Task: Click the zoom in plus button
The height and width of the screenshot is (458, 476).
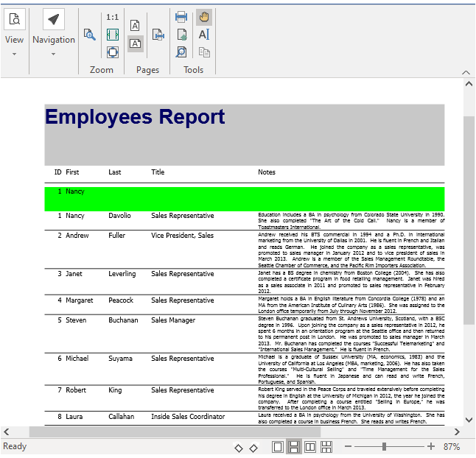Action: (x=431, y=447)
